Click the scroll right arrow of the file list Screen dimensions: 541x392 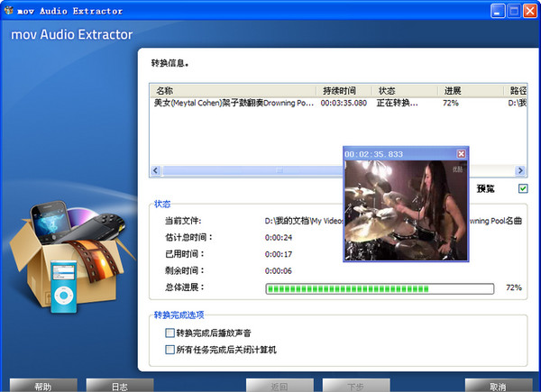coord(520,169)
